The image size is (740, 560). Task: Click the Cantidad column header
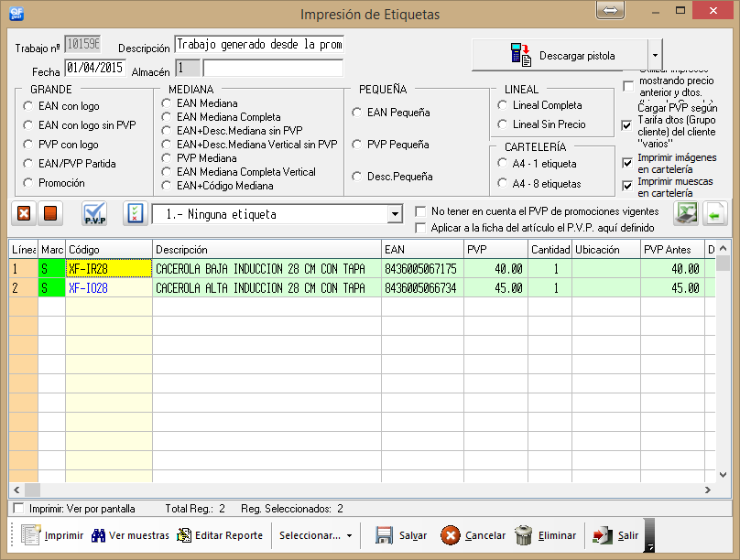click(x=550, y=250)
